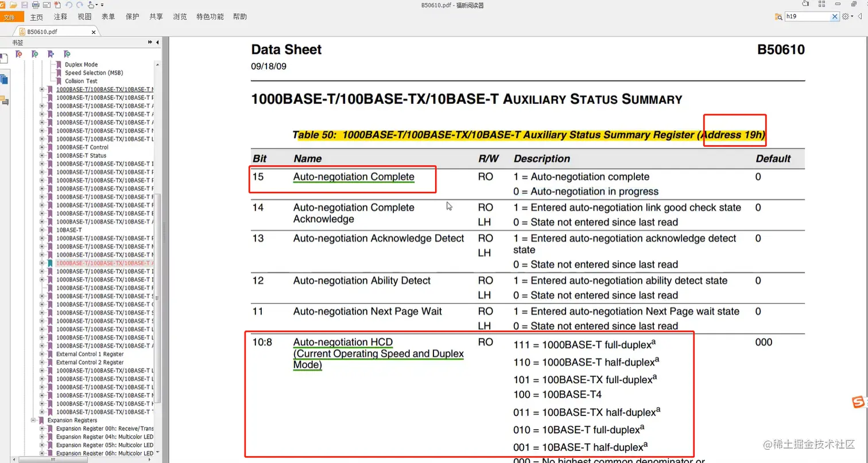This screenshot has width=868, height=463.
Task: Expand the External Control 1 Register node
Action: [41, 354]
